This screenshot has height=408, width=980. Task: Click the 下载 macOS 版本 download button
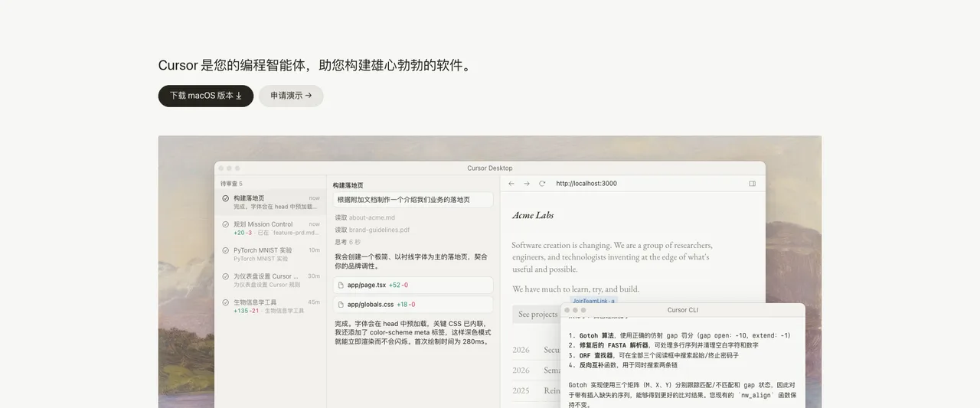206,96
